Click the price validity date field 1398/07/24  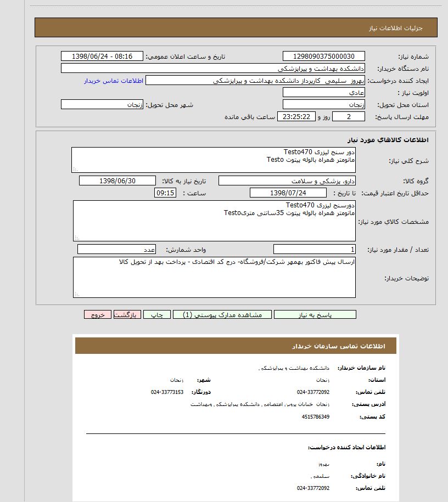pyautogui.click(x=288, y=193)
